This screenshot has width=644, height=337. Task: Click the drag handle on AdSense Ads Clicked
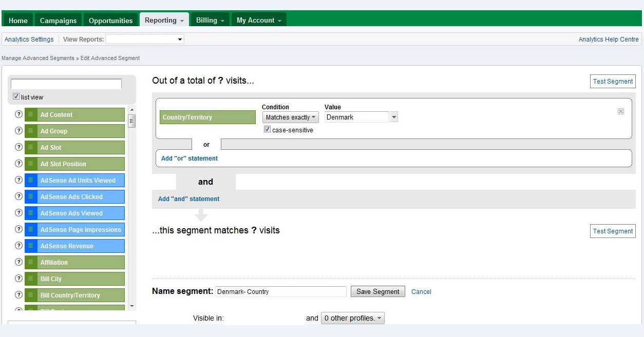click(x=31, y=196)
